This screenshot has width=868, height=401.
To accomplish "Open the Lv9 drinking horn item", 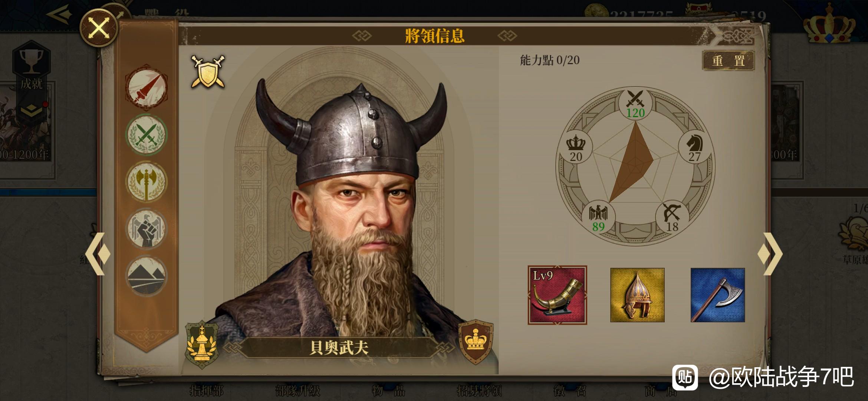I will 558,295.
